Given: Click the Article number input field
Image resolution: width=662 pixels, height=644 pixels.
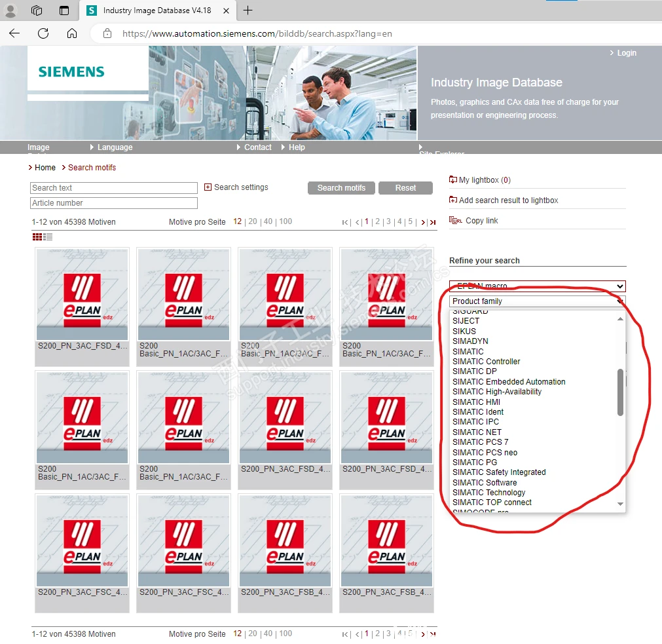Looking at the screenshot, I should point(114,203).
